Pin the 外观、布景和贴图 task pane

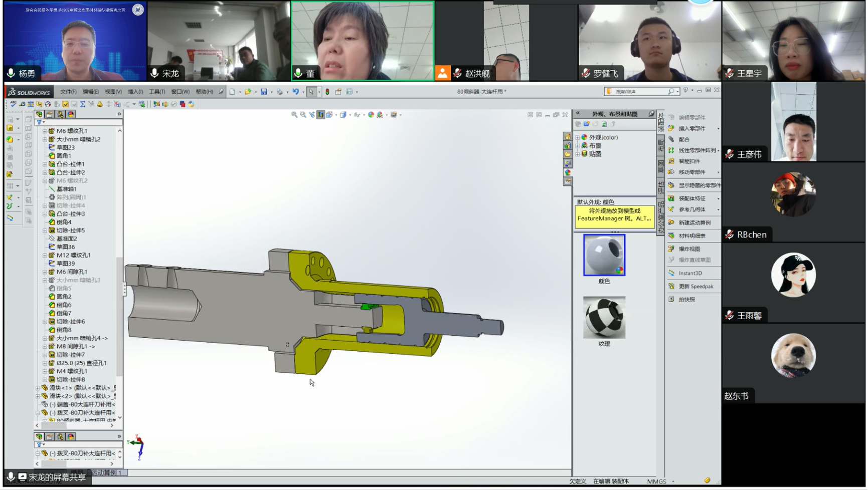651,114
